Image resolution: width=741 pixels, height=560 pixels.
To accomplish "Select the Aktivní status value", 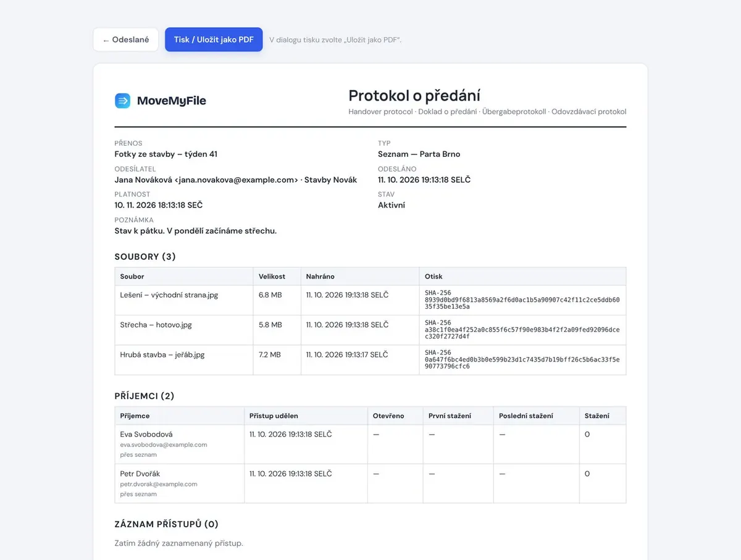I will 391,205.
